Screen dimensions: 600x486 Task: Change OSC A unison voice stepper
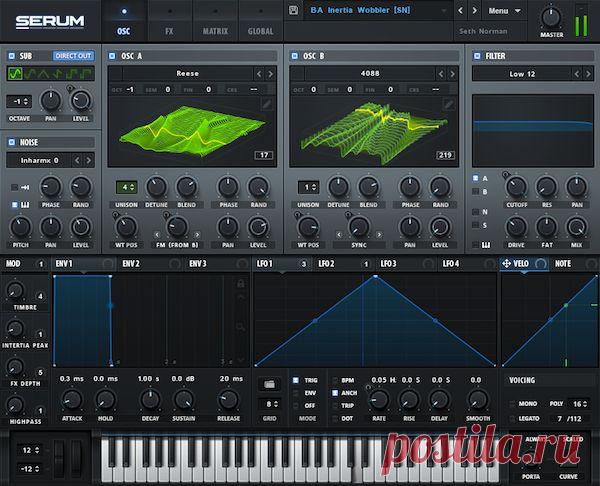tap(126, 187)
